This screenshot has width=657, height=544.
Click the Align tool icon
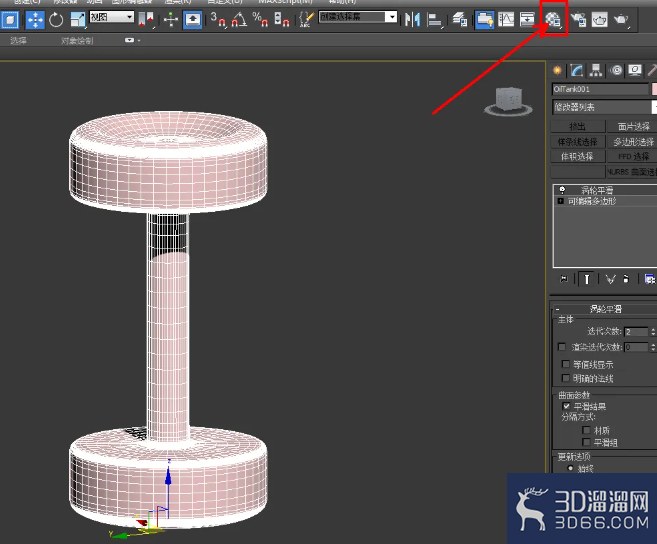pyautogui.click(x=435, y=20)
